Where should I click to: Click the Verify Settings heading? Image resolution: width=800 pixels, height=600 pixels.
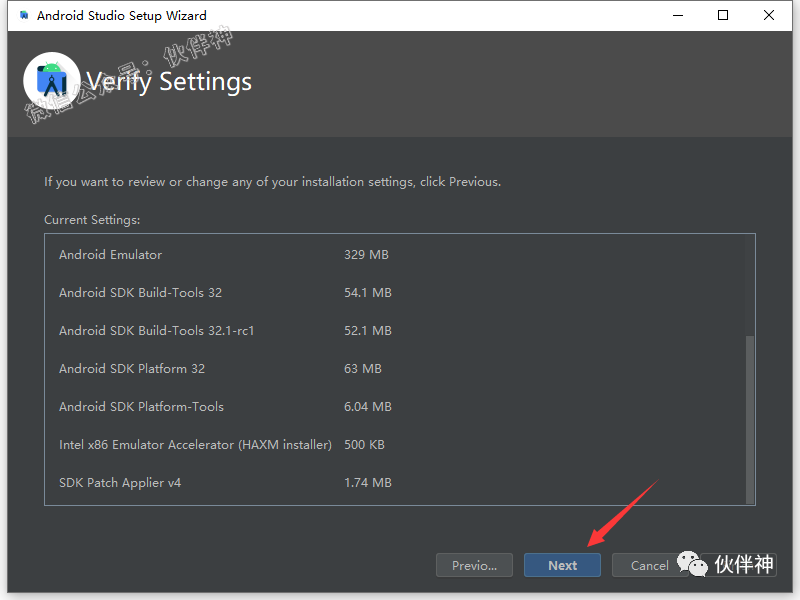point(169,82)
